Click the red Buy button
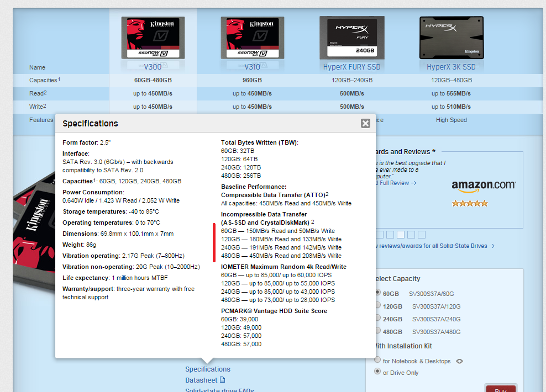This screenshot has width=546, height=392. 501,389
